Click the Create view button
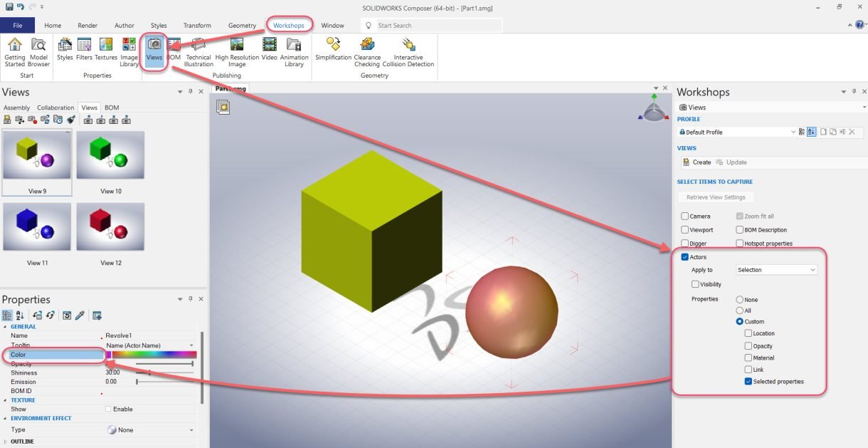Screen dimensions: 868x448 pos(697,162)
